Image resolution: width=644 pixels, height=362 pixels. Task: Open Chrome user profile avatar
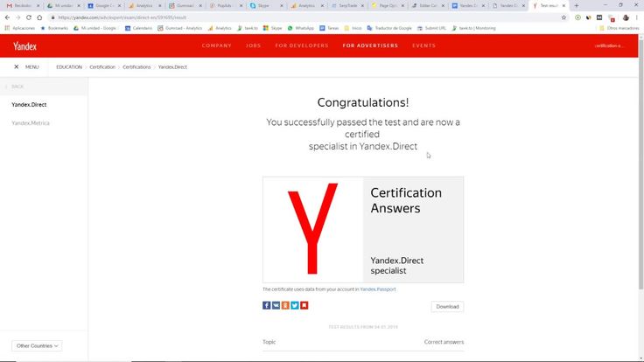[626, 17]
